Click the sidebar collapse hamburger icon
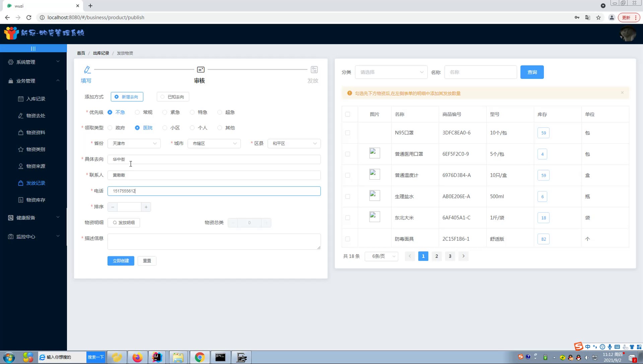This screenshot has width=643, height=364. 33,49
